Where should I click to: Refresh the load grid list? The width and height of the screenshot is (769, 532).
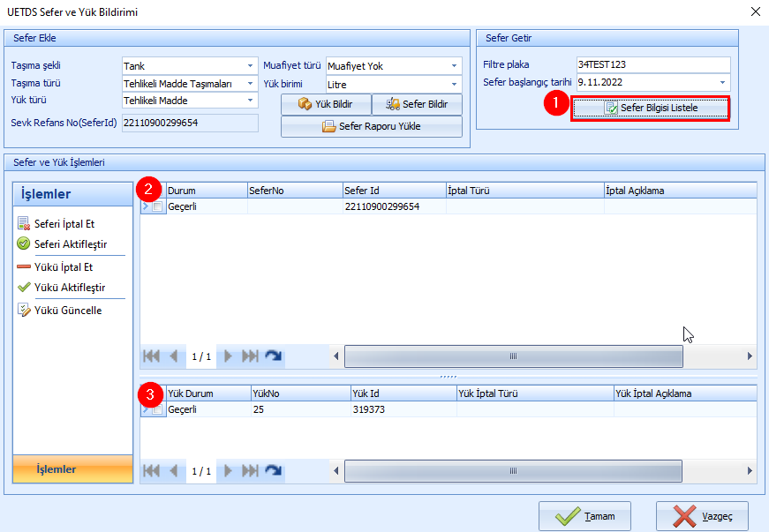point(273,471)
